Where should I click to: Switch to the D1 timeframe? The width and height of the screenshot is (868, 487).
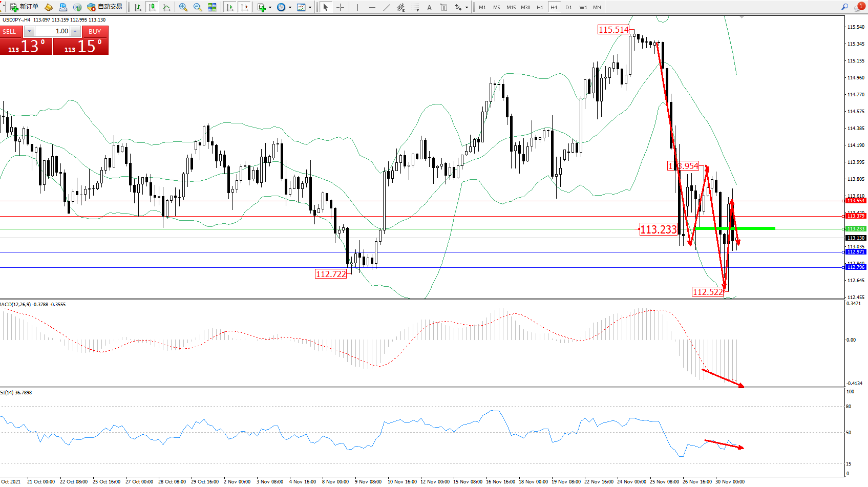[568, 7]
